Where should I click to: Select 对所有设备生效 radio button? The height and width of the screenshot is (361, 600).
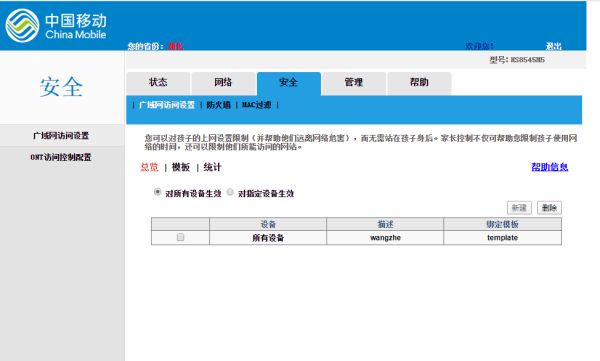point(157,192)
